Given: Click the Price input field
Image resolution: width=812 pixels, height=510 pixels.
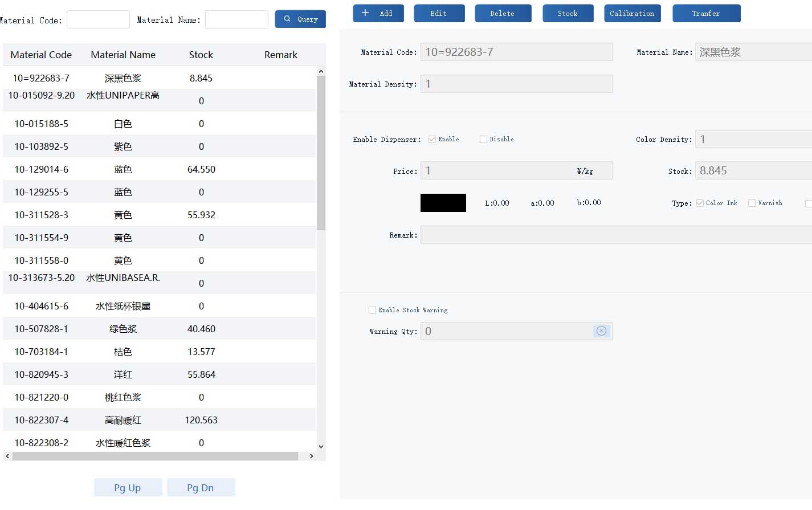Looking at the screenshot, I should point(517,170).
